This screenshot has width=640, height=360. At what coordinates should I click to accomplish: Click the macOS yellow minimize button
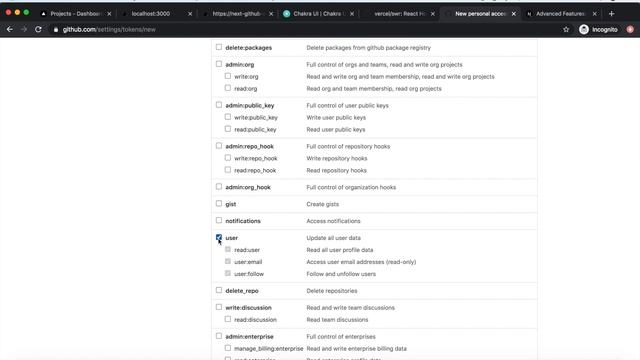17,13
